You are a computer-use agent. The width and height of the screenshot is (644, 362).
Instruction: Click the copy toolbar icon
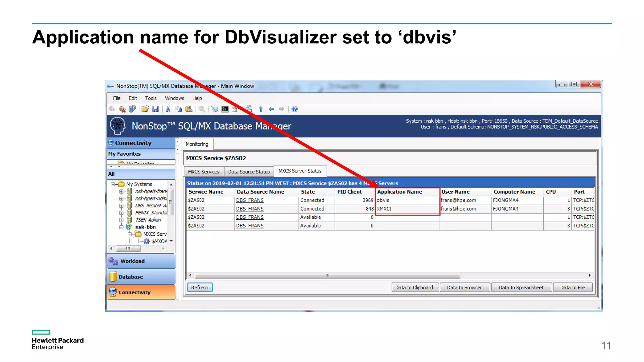click(x=178, y=109)
